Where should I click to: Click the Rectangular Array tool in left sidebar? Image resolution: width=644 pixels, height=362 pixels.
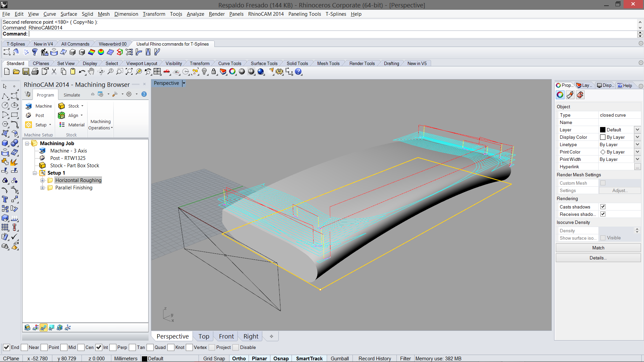pyautogui.click(x=5, y=227)
